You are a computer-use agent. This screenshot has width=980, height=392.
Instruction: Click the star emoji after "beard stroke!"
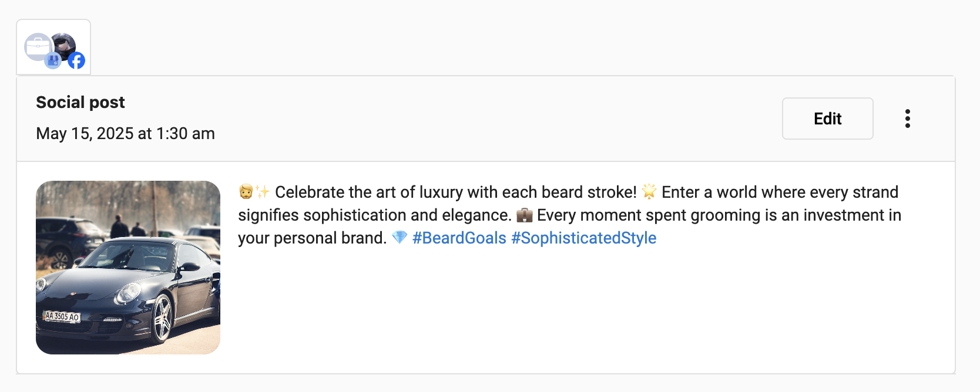point(649,192)
